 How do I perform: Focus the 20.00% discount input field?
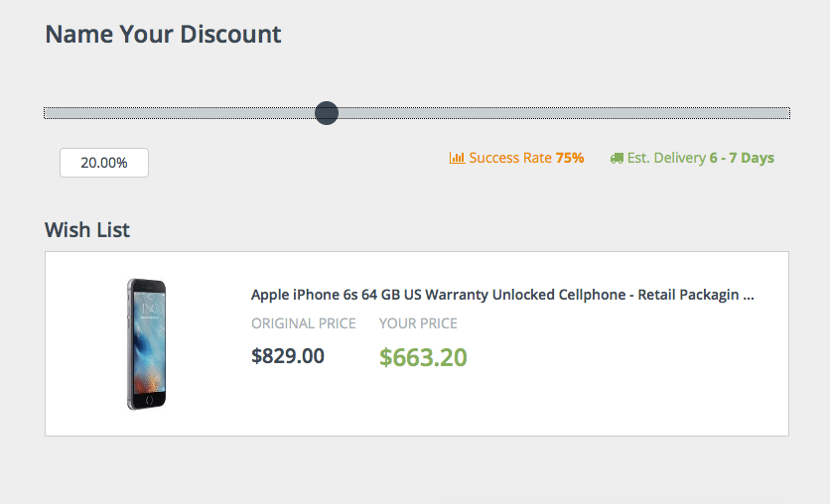coord(104,163)
